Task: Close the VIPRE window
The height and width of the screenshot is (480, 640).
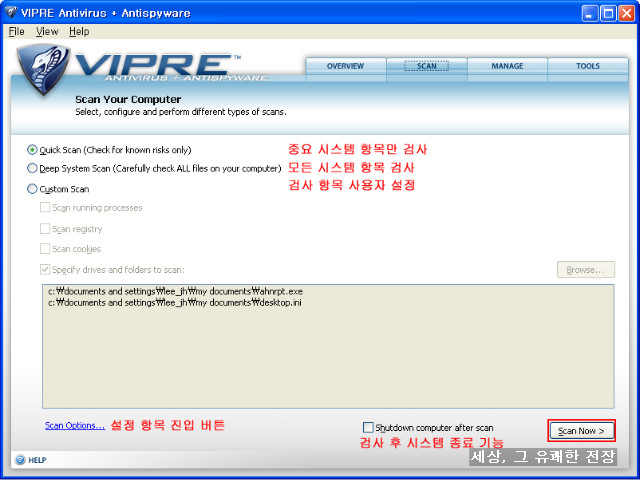Action: 627,14
